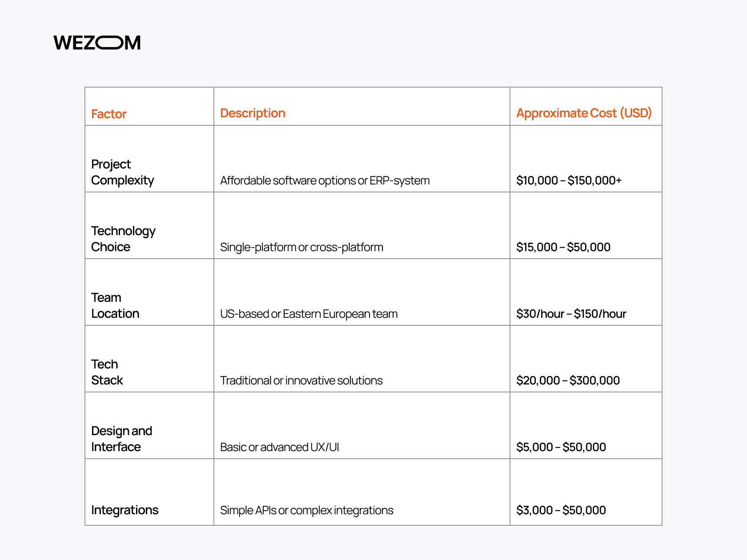Select the $30/hour – $150/hour cost
747x560 pixels.
[571, 314]
